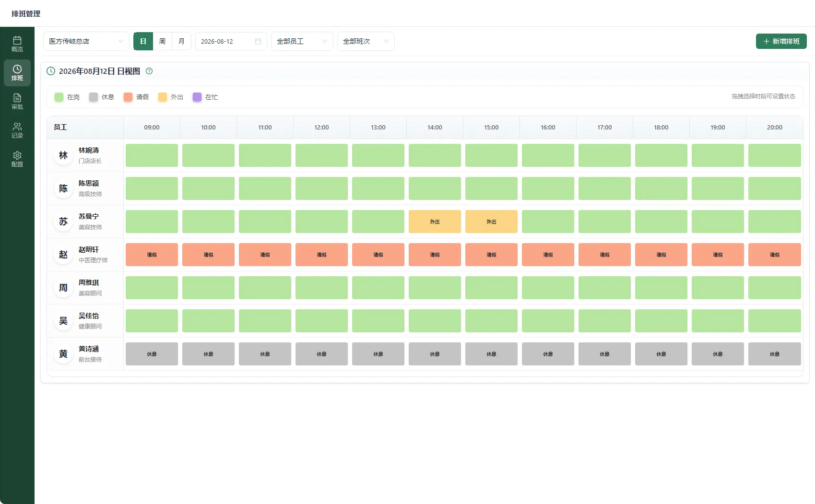Click 苏曼宁's avatar 苏
815x504 pixels.
click(63, 222)
